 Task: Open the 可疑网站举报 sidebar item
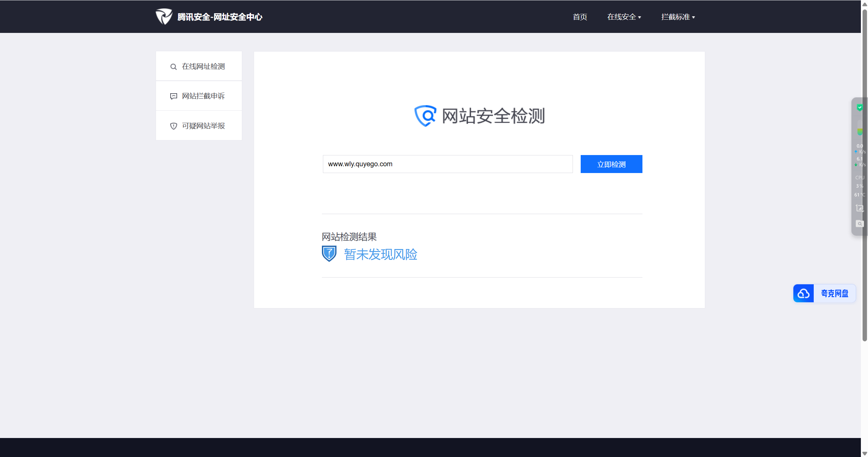[203, 126]
